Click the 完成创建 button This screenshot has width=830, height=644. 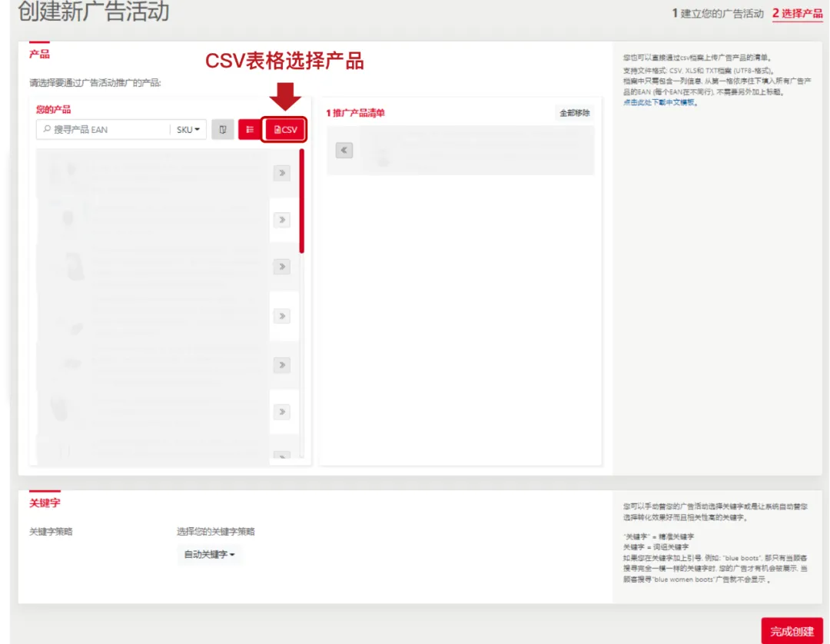pyautogui.click(x=792, y=631)
